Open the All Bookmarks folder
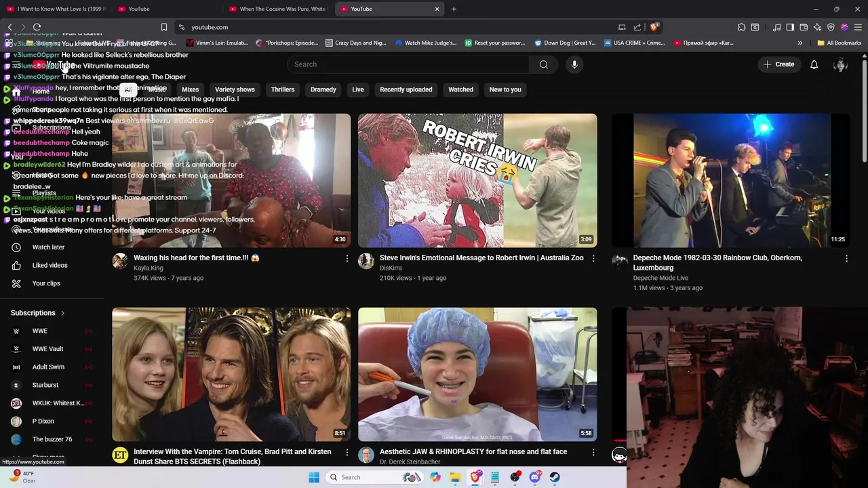The image size is (868, 488). pos(839,43)
